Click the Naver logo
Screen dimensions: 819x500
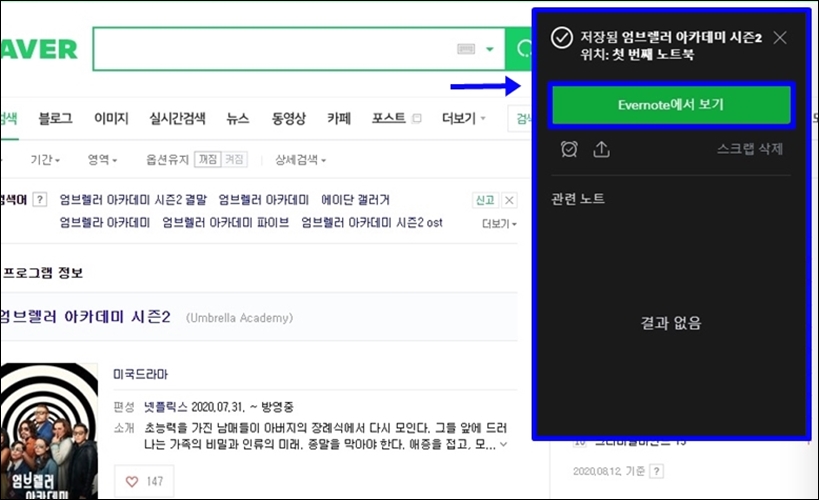(x=39, y=50)
